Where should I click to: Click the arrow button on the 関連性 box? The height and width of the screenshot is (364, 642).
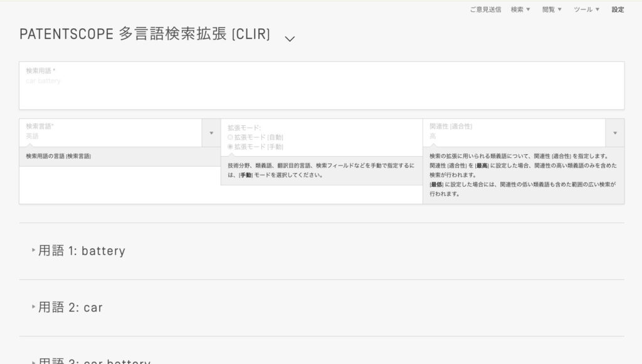(614, 133)
